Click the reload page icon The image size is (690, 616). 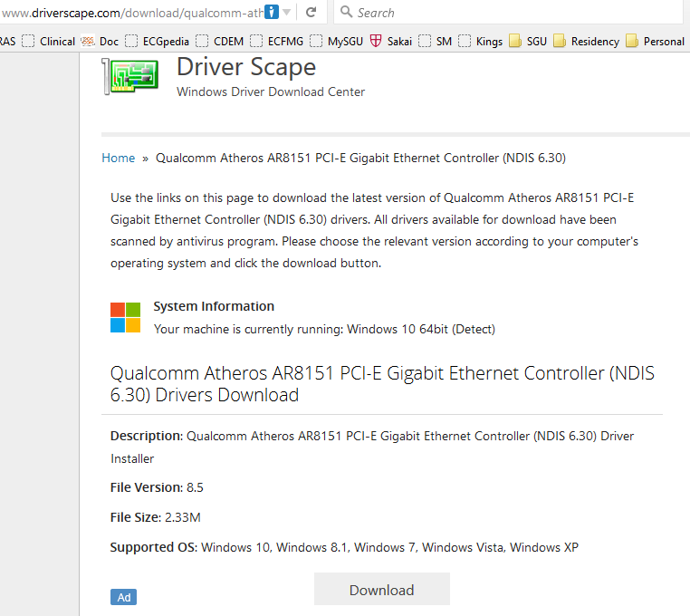pos(311,13)
